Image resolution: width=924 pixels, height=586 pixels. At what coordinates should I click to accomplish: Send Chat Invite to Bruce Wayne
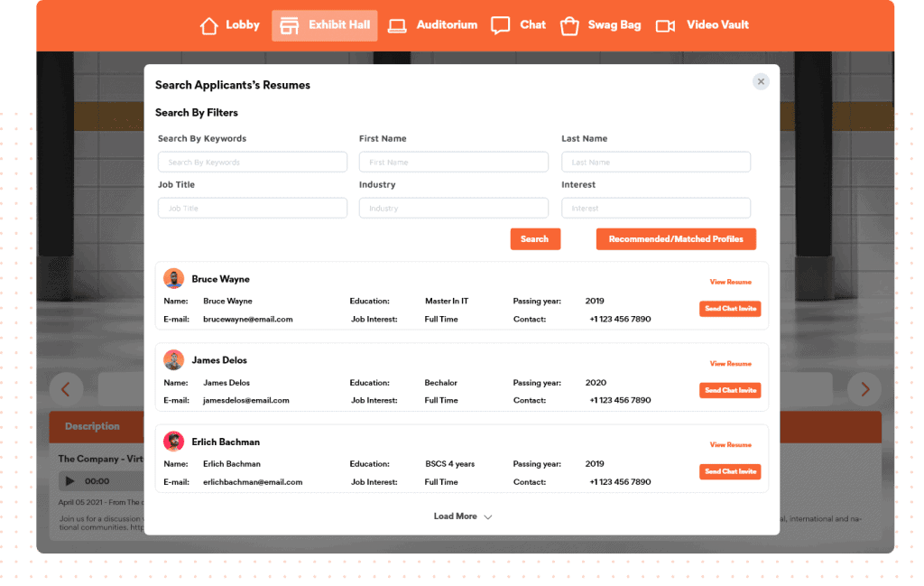(x=730, y=309)
